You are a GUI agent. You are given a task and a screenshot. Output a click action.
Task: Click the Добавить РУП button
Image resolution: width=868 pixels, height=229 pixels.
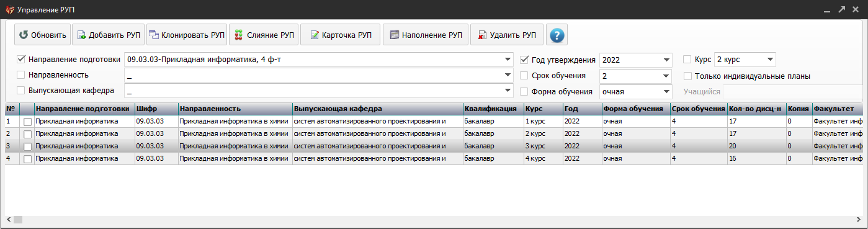pos(109,35)
